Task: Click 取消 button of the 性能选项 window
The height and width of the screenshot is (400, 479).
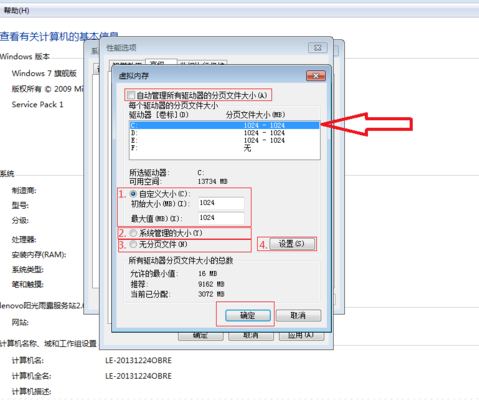Action: coord(251,336)
